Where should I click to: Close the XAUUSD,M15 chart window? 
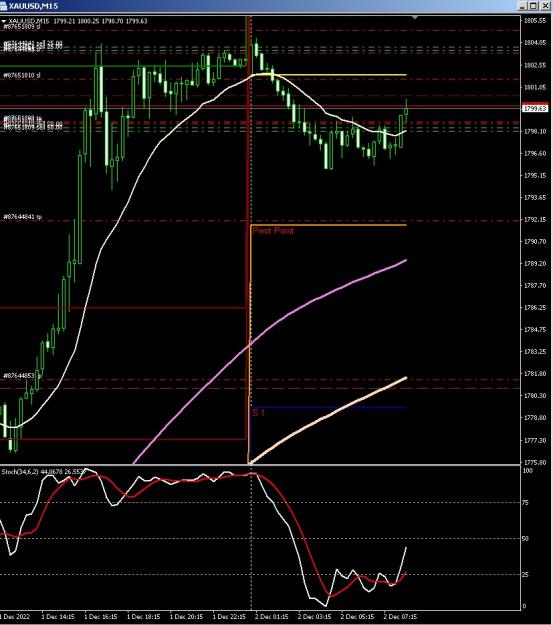(x=545, y=6)
